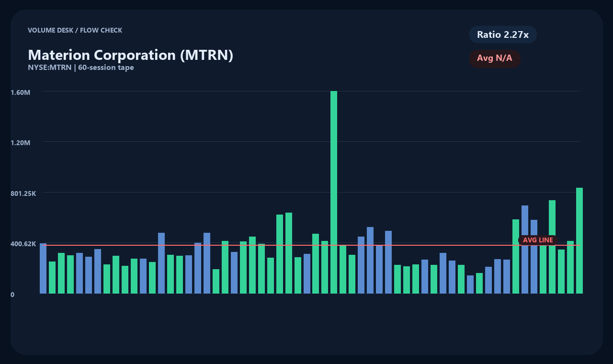Click the NYSE:MTRN | 60-session tape subtitle
This screenshot has width=613, height=364.
click(x=81, y=68)
